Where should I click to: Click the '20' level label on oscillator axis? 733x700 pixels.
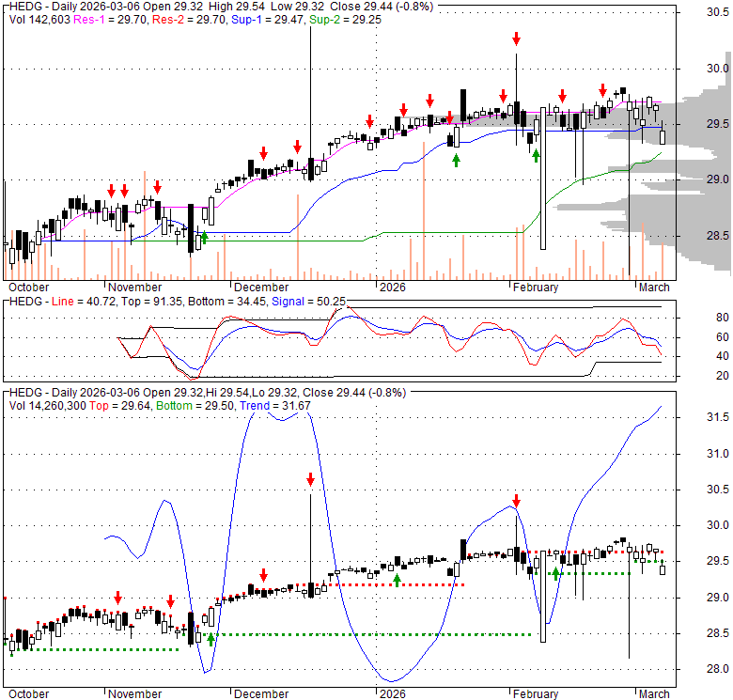(x=723, y=376)
